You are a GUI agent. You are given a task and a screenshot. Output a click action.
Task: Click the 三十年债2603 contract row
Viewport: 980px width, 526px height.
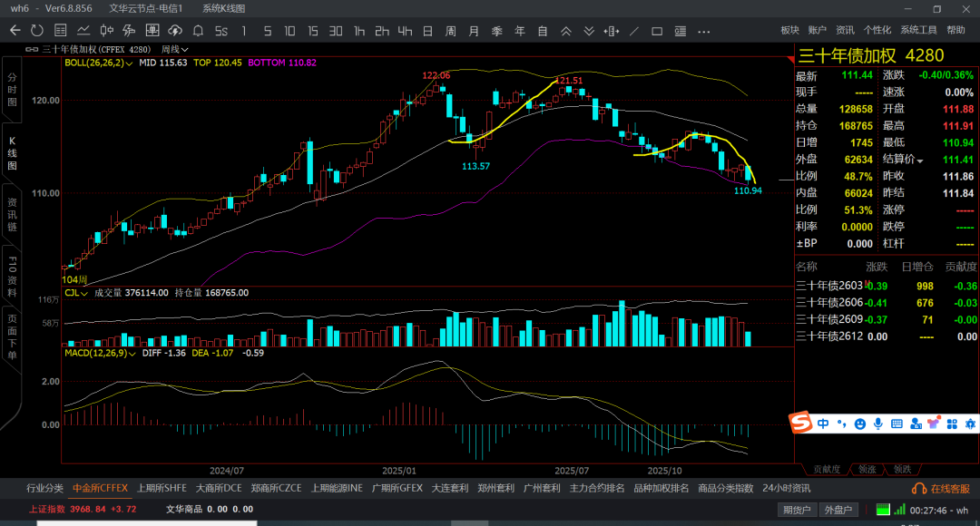(887, 286)
